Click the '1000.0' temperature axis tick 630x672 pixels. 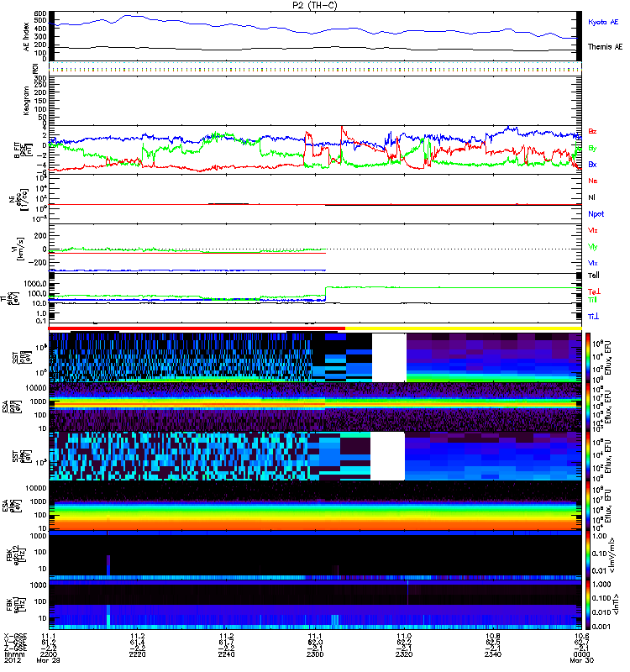[35, 283]
